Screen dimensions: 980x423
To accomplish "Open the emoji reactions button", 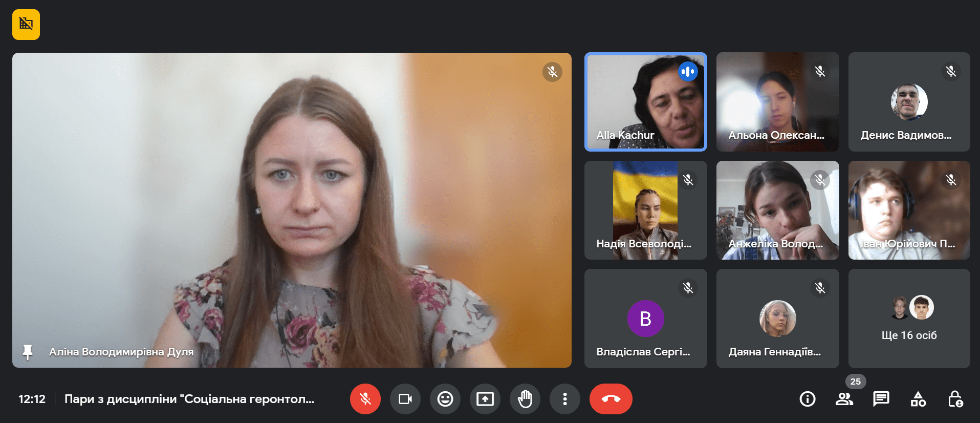I will (x=445, y=399).
